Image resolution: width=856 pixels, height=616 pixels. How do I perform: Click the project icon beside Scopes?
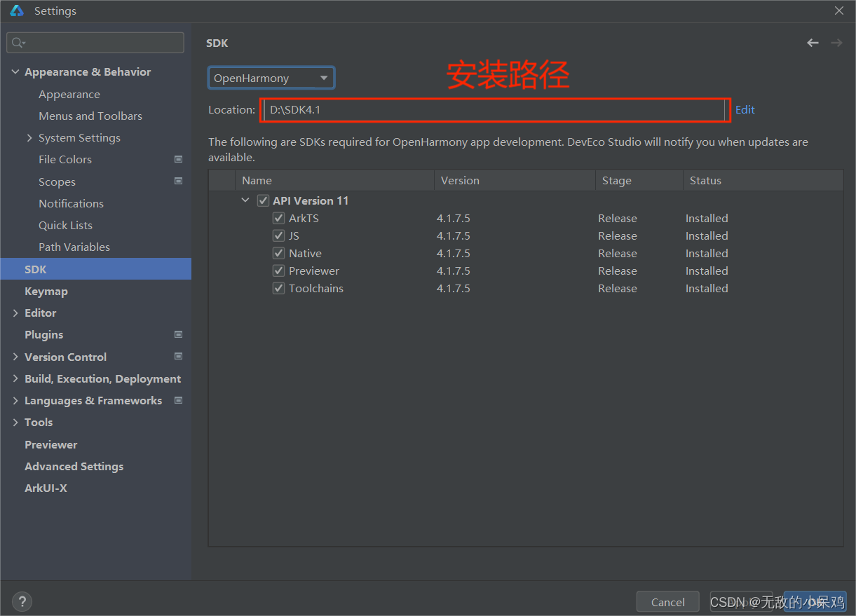pos(178,181)
